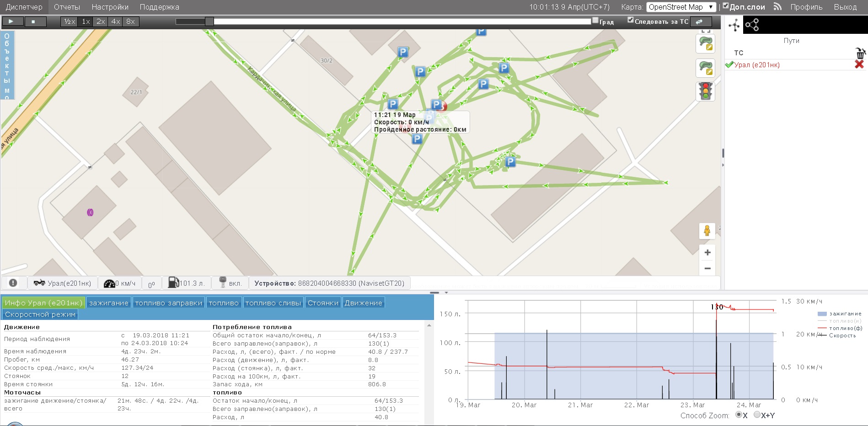Open the RSS feed icon
The image size is (868, 426).
777,7
